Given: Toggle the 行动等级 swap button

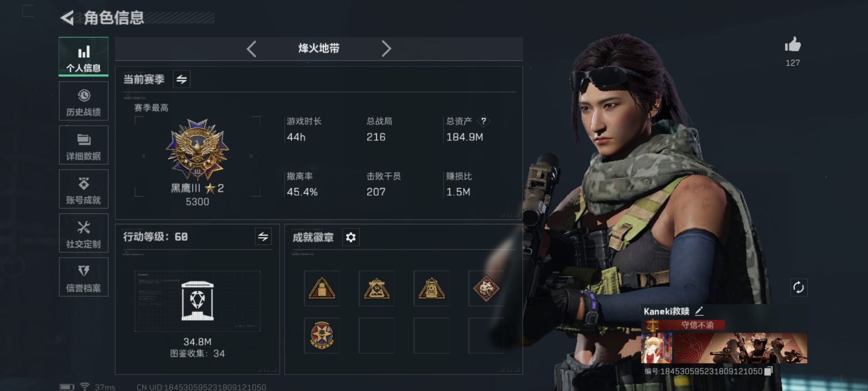Looking at the screenshot, I should point(263,236).
